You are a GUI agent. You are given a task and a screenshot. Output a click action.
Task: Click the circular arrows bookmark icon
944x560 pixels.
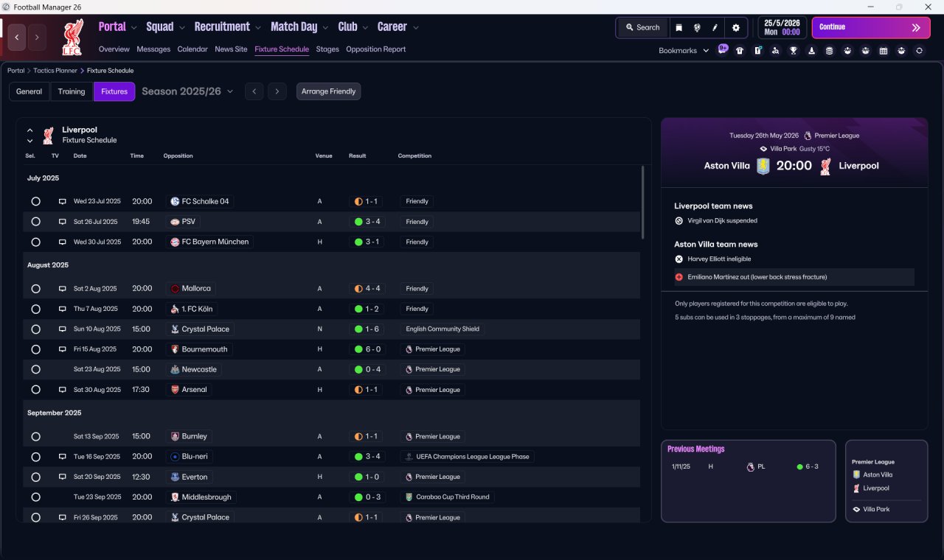tap(919, 51)
